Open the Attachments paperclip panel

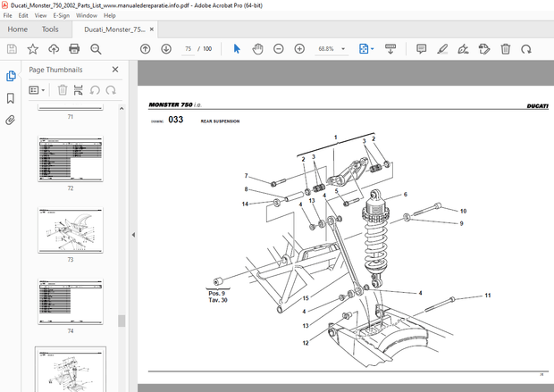(11, 121)
